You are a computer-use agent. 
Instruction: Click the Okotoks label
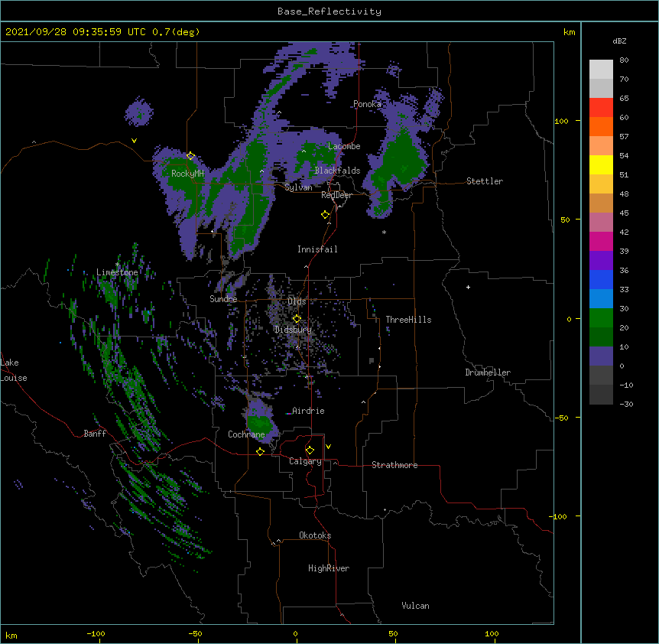[315, 535]
